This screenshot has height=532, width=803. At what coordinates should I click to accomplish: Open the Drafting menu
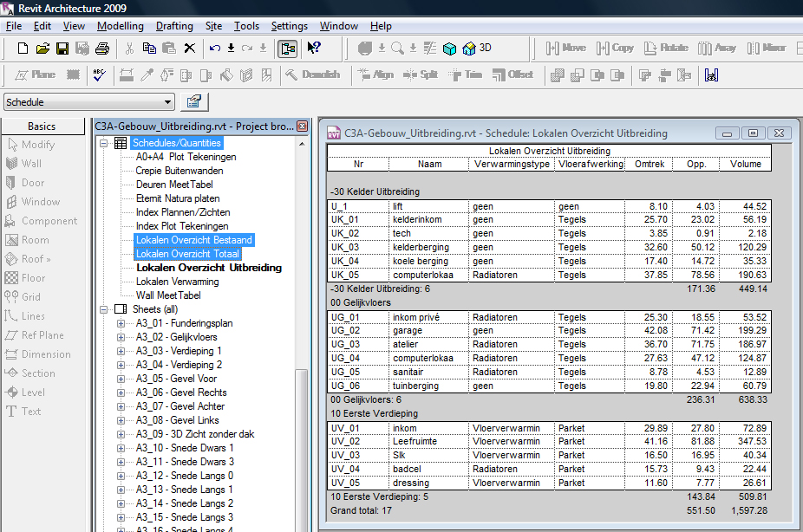pos(174,26)
